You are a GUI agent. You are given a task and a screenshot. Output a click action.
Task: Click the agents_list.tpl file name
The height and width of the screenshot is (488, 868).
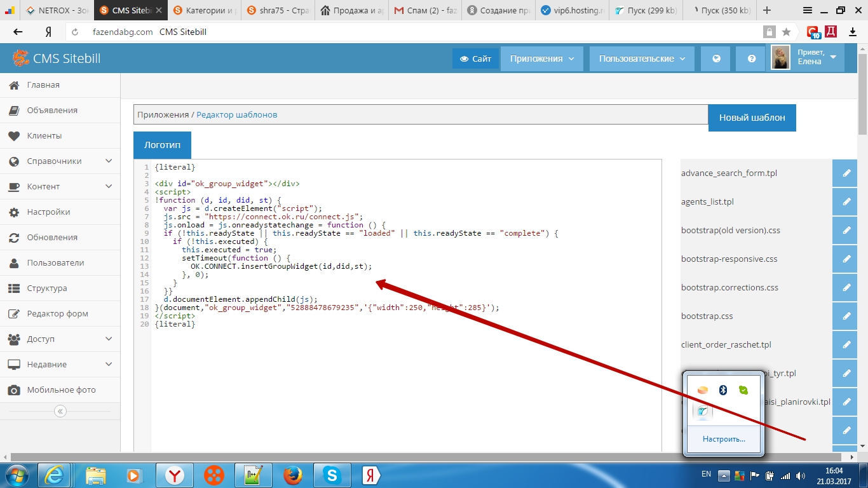point(707,201)
